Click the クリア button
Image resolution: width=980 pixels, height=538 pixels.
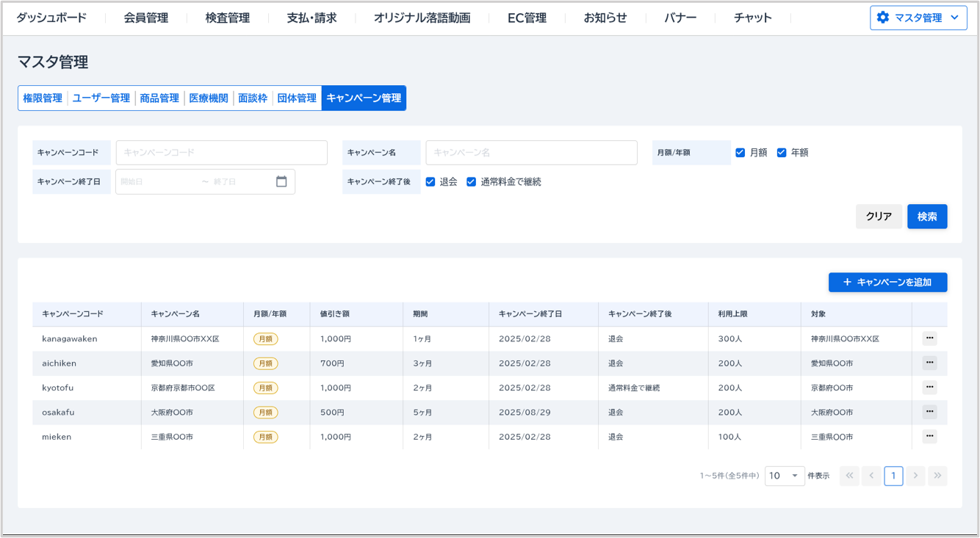(x=879, y=217)
